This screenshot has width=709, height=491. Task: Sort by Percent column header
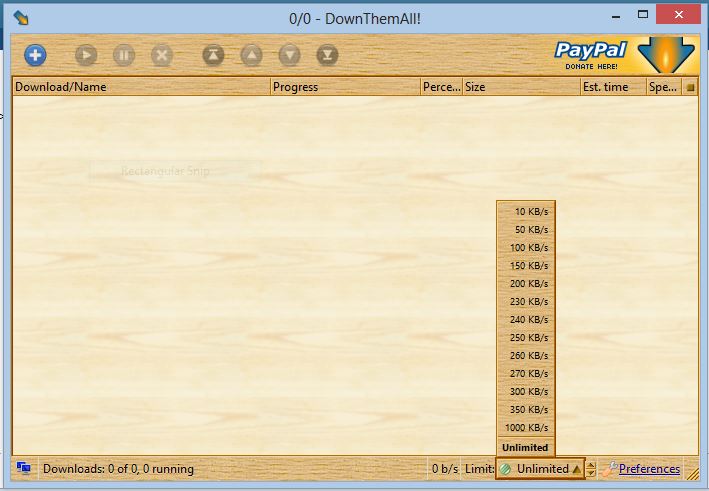pyautogui.click(x=441, y=87)
